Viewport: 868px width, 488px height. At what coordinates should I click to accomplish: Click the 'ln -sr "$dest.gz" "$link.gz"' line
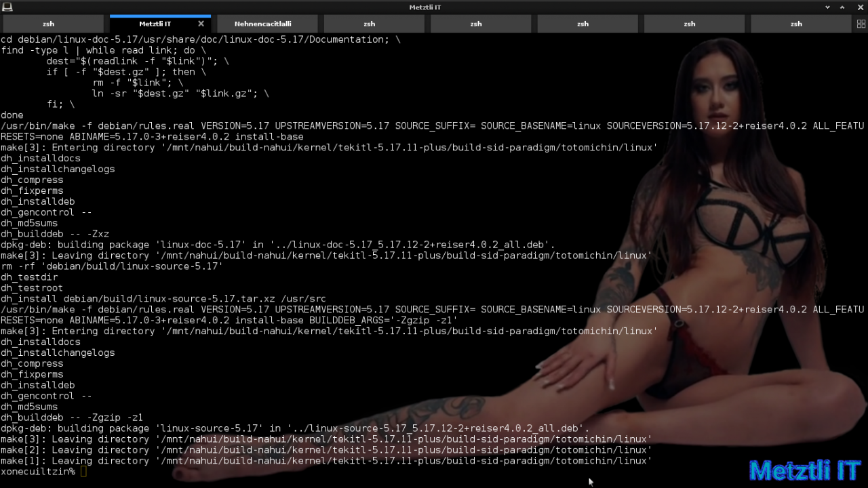coord(180,94)
